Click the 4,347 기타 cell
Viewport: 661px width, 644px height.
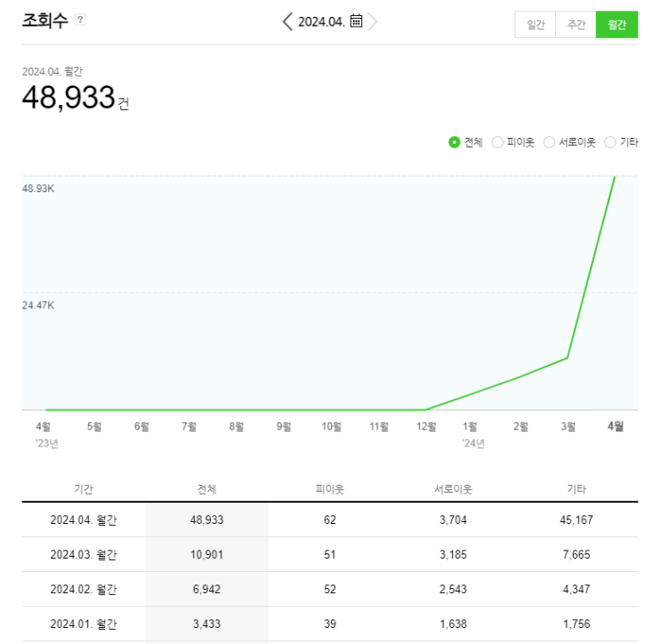(576, 589)
